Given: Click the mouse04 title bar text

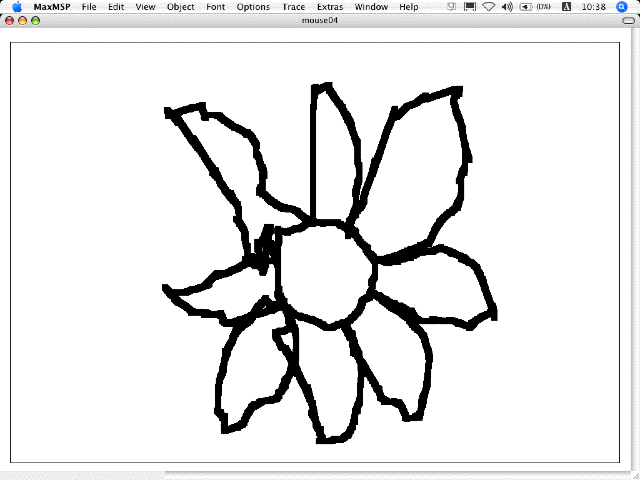Looking at the screenshot, I should (320, 20).
